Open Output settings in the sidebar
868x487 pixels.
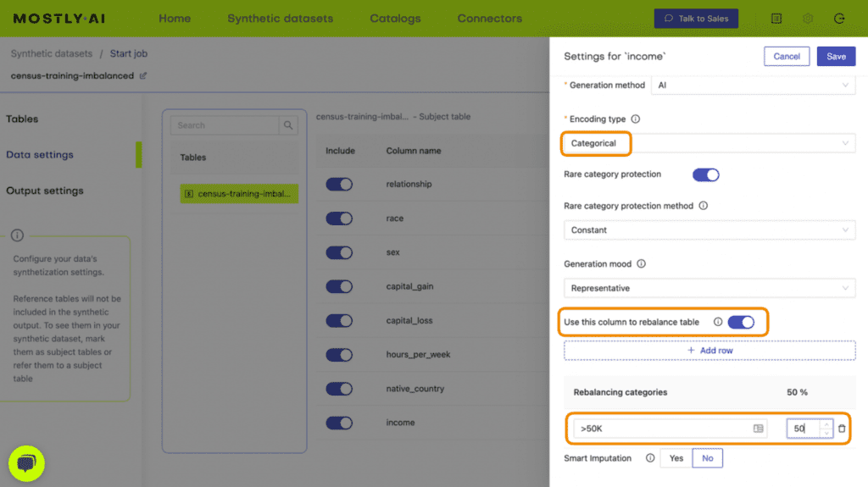[45, 191]
